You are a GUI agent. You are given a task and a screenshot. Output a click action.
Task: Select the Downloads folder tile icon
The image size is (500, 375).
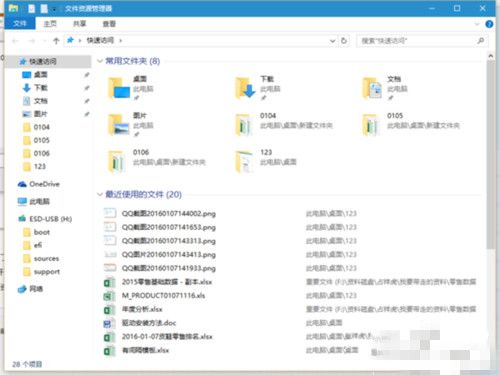point(246,88)
